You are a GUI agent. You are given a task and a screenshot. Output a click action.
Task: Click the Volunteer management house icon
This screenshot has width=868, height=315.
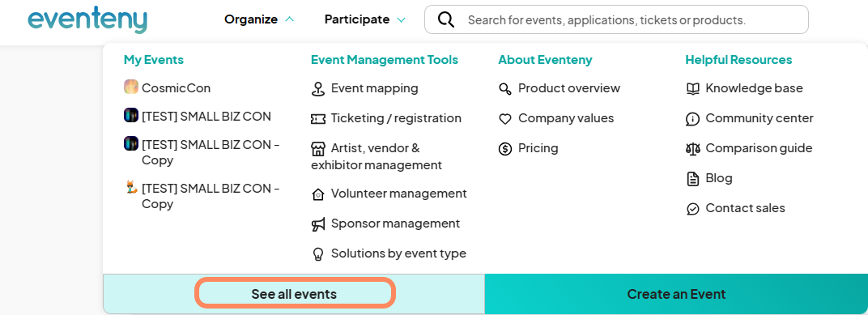coord(317,194)
